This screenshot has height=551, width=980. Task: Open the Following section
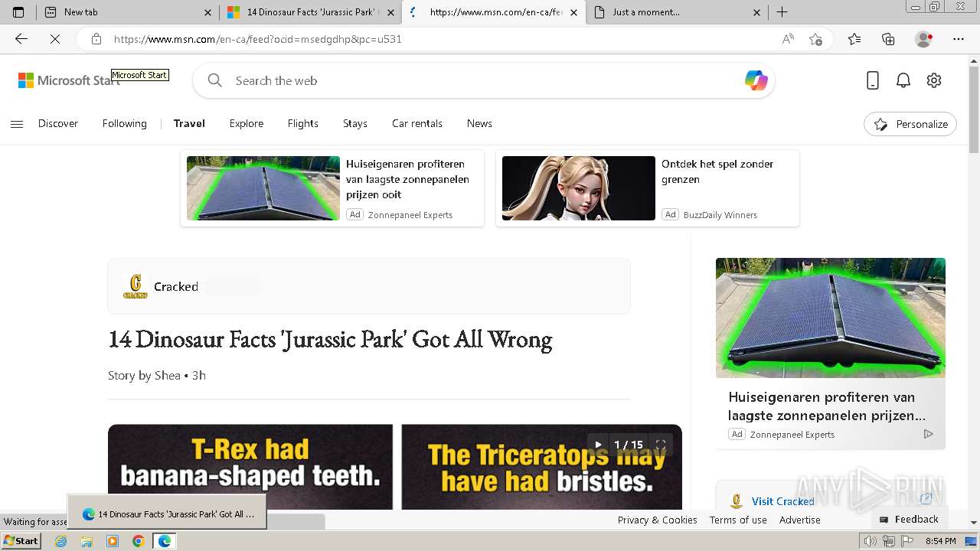[x=125, y=123]
